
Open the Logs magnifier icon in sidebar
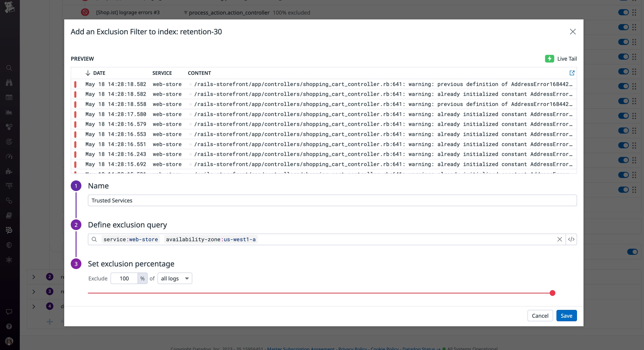[x=9, y=230]
